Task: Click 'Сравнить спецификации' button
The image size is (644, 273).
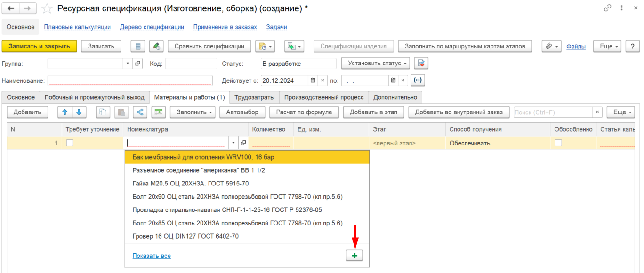Action: (x=209, y=46)
